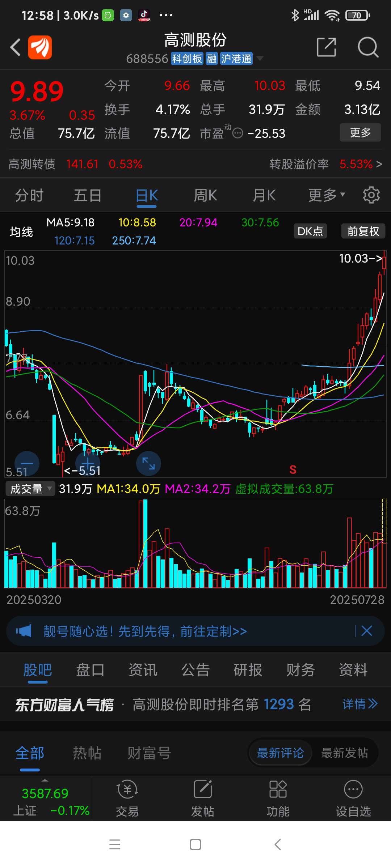The width and height of the screenshot is (391, 868).
Task: Tap the volume bar chart area
Action: tap(195, 544)
